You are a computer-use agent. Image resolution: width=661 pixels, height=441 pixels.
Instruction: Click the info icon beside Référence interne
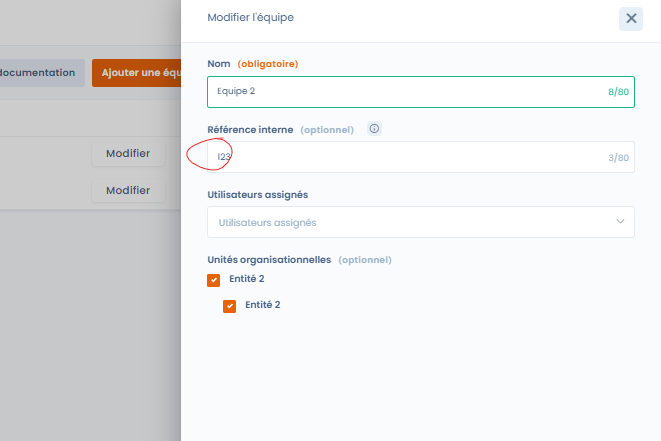[x=374, y=129]
